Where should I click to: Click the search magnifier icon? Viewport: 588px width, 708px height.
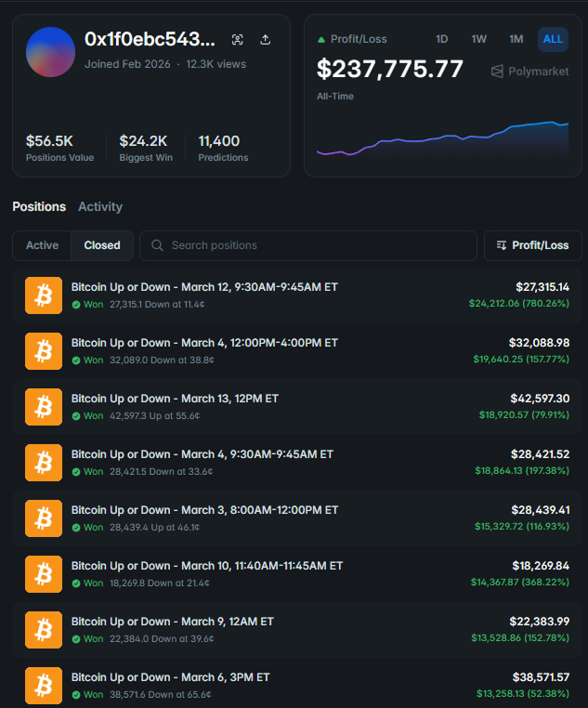[158, 245]
